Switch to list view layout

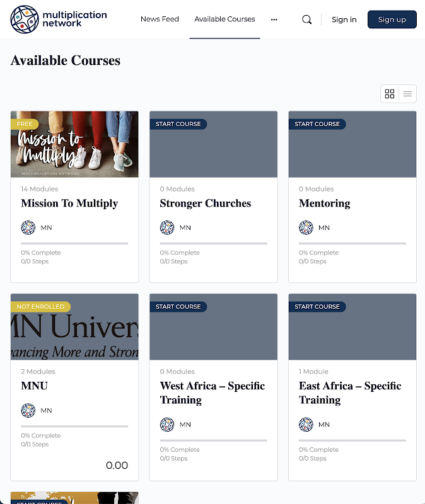pyautogui.click(x=407, y=94)
